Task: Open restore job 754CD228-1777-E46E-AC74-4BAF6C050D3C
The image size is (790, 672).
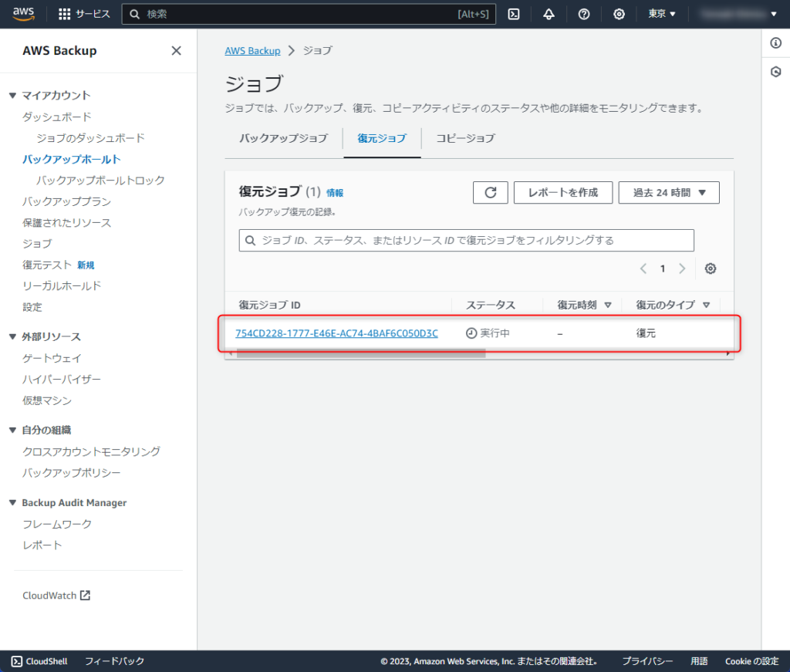Action: click(x=336, y=333)
